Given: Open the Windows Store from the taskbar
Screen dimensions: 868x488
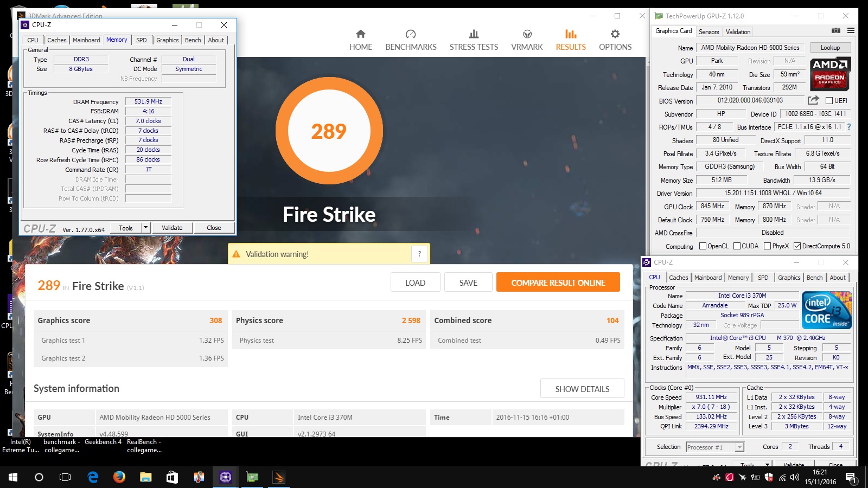Looking at the screenshot, I should 172,477.
